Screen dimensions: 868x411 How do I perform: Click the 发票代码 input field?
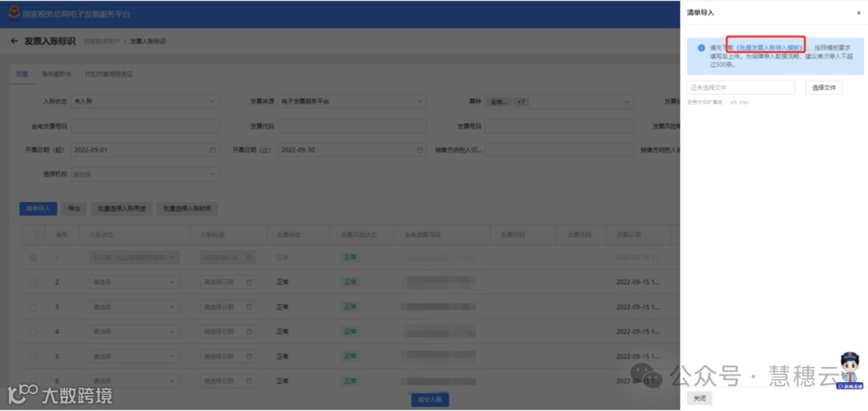click(x=352, y=126)
